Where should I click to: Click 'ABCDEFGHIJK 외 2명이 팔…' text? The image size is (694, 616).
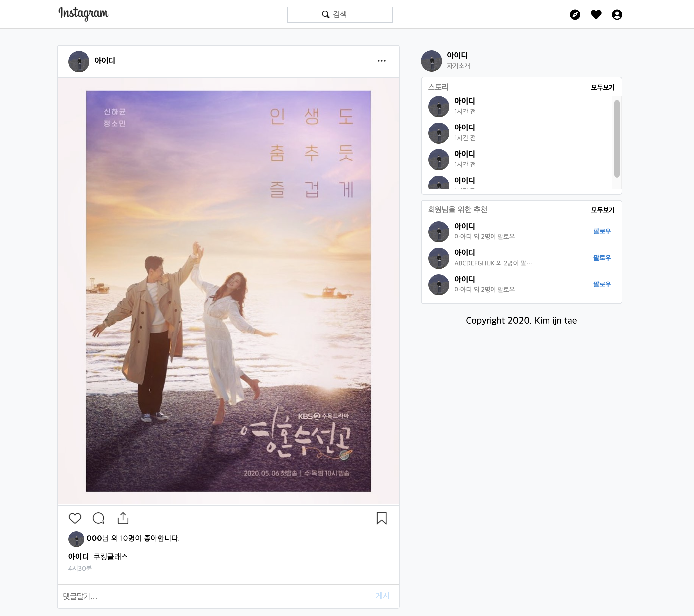click(x=493, y=263)
